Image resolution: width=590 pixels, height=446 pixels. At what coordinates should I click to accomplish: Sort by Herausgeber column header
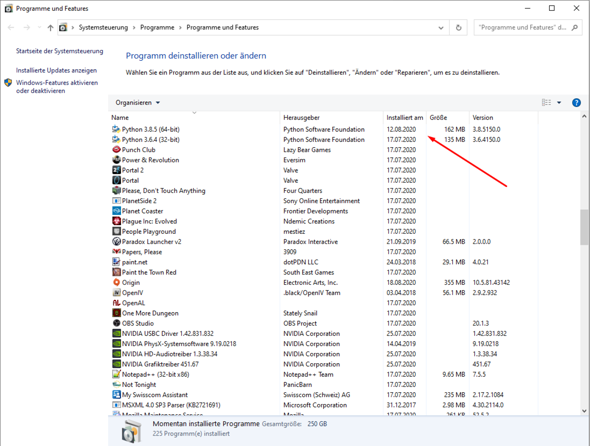pyautogui.click(x=331, y=117)
